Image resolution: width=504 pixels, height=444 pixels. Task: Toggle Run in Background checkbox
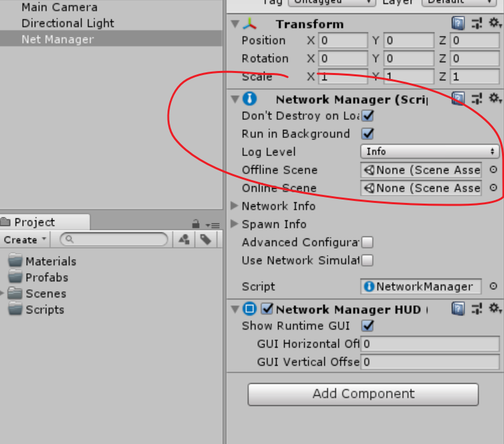(x=368, y=134)
